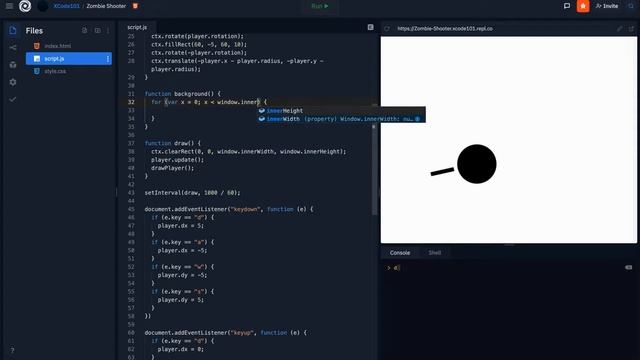This screenshot has height=360, width=640.
Task: Refresh the web preview
Action: click(387, 29)
